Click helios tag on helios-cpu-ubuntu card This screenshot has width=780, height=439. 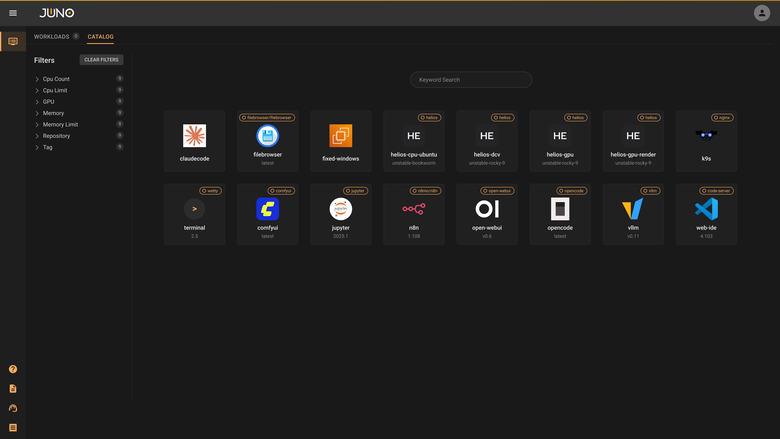click(429, 118)
